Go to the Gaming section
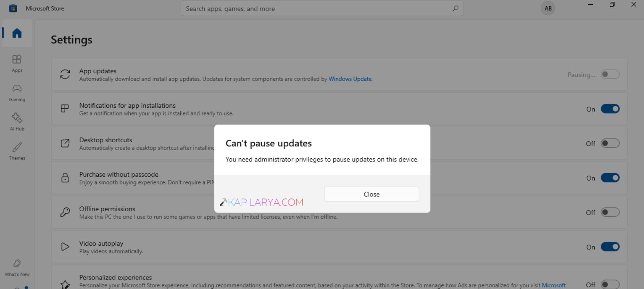The image size is (644, 289). point(17,93)
